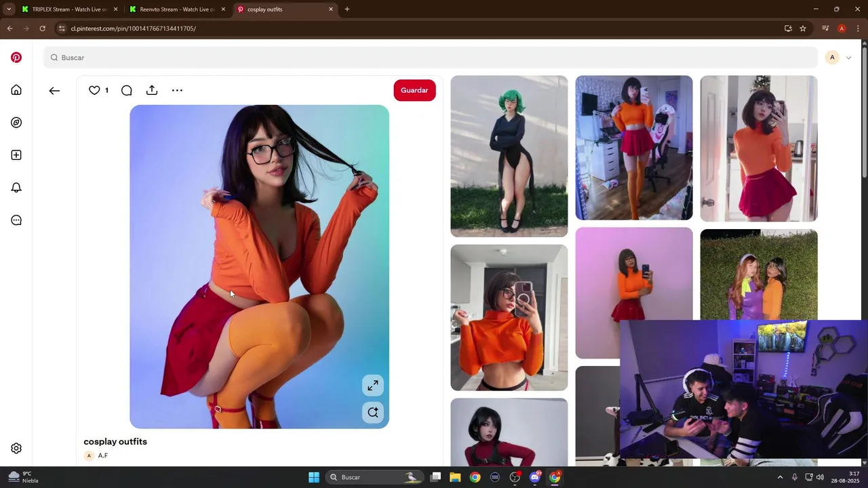This screenshot has height=488, width=868.
Task: Click the Windows Start button
Action: (314, 477)
